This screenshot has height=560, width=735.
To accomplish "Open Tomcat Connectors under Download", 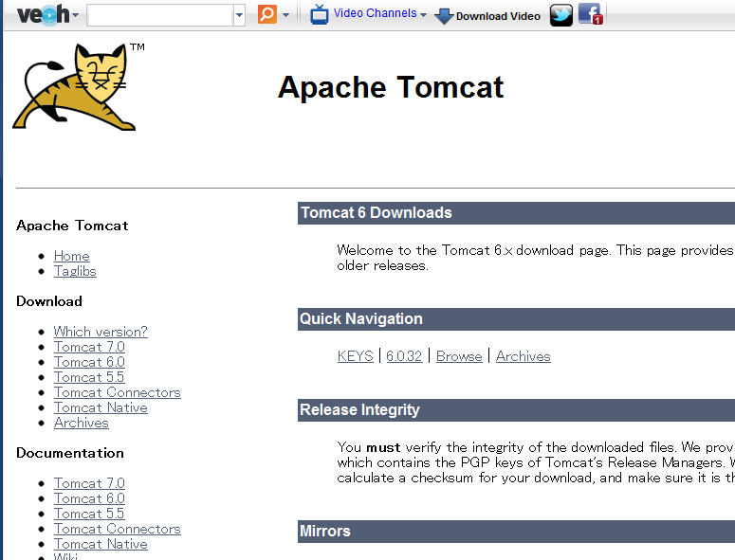I will click(x=118, y=392).
